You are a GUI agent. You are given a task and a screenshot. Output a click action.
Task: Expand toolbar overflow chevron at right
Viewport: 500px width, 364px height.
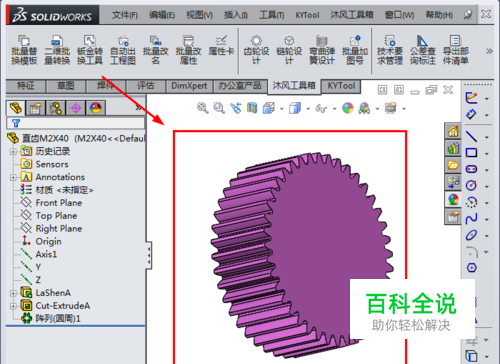click(x=489, y=51)
